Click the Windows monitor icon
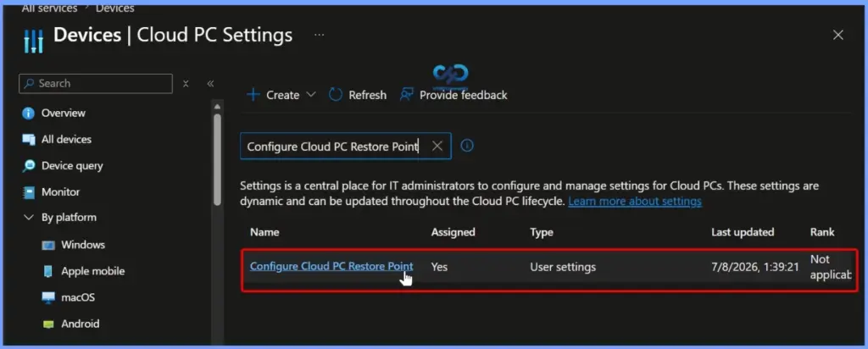The width and height of the screenshot is (868, 349). [x=48, y=245]
